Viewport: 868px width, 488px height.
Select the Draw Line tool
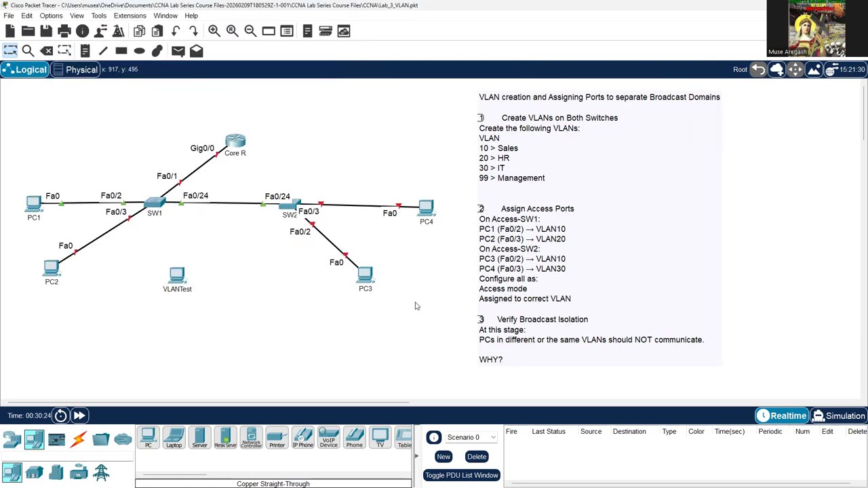coord(103,51)
